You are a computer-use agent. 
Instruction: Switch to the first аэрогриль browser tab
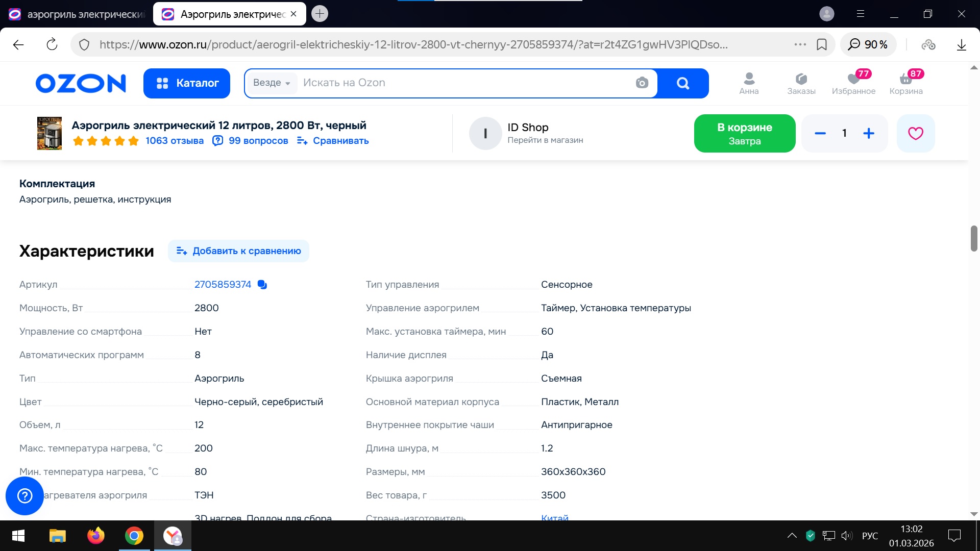[x=77, y=14]
